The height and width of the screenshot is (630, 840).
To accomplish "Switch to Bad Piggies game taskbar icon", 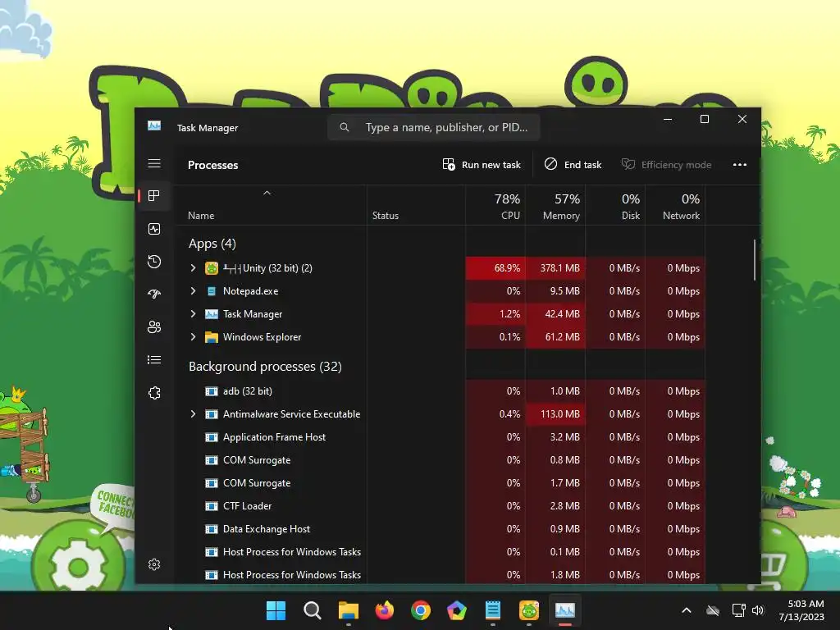I will pos(529,610).
